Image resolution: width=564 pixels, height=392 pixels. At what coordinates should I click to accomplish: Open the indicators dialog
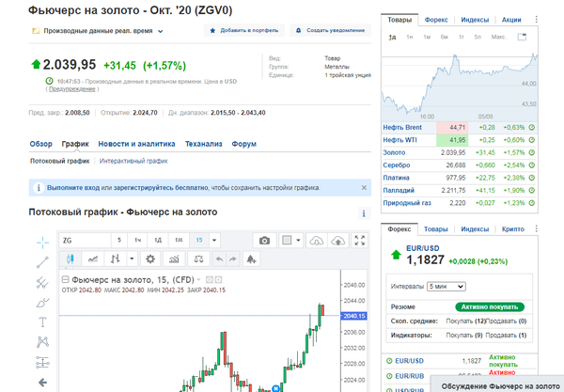click(x=174, y=259)
